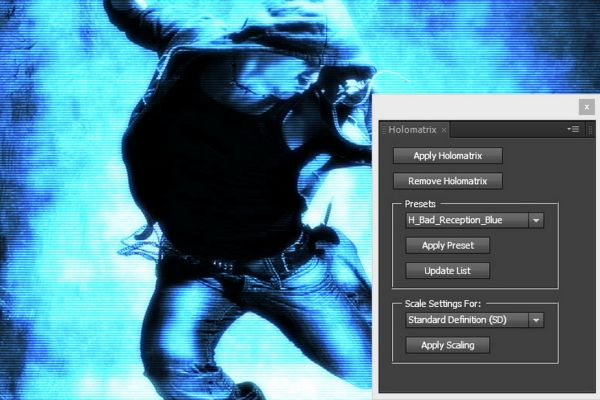Click the Remove Holomatrix button
This screenshot has height=400, width=600.
point(448,181)
